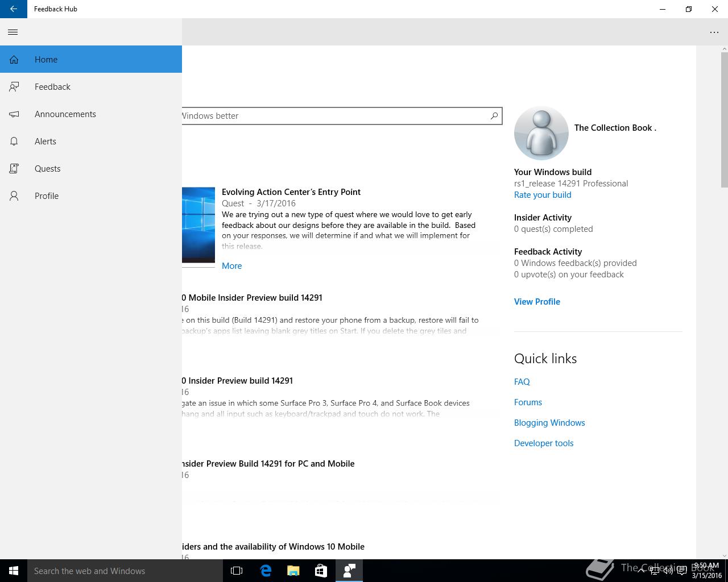Click the volume speaker tray icon
Screen dimensions: 728x582
668,571
